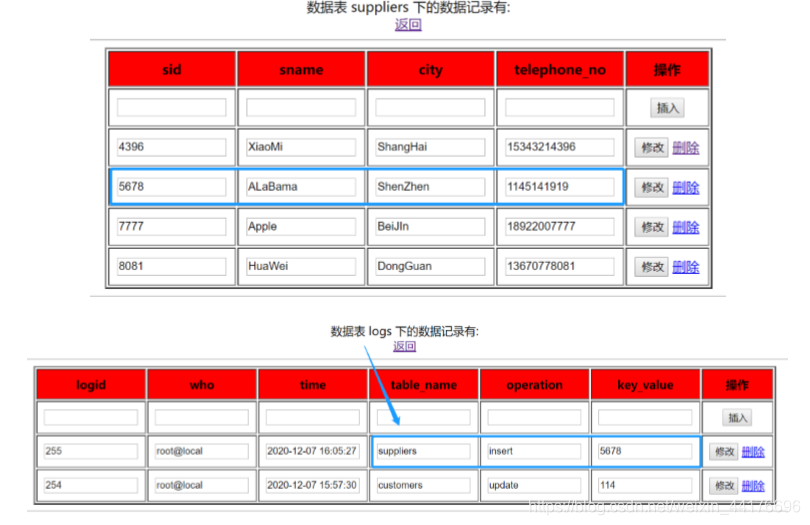This screenshot has height=525, width=810.
Task: Edit the operation field containing update
Action: click(534, 485)
